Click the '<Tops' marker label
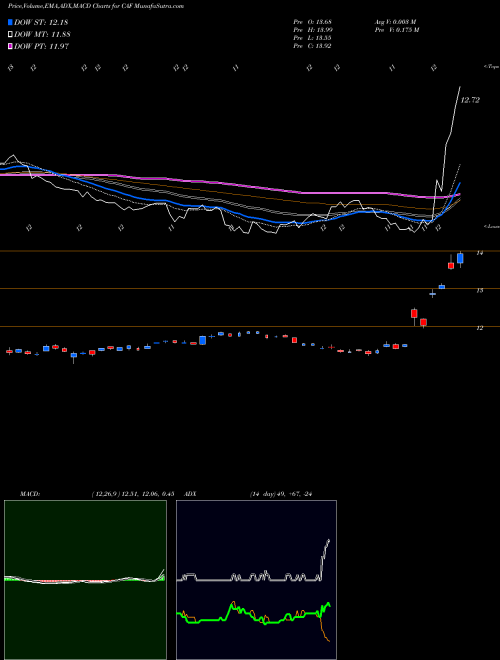The height and width of the screenshot is (660, 500). [491, 67]
